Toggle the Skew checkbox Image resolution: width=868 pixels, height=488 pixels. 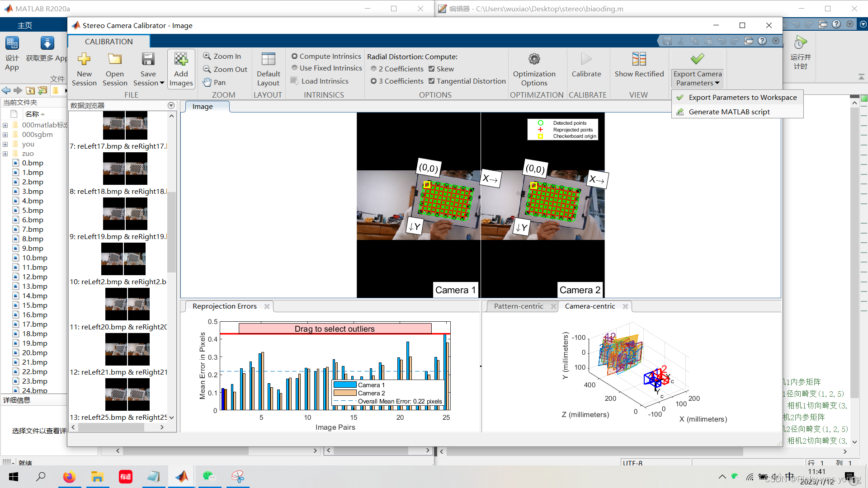pos(432,69)
